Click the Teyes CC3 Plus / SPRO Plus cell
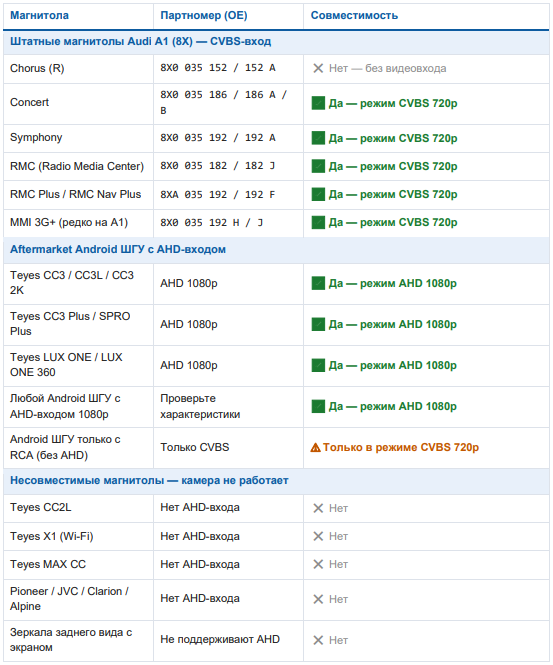553x665 pixels. 78,324
